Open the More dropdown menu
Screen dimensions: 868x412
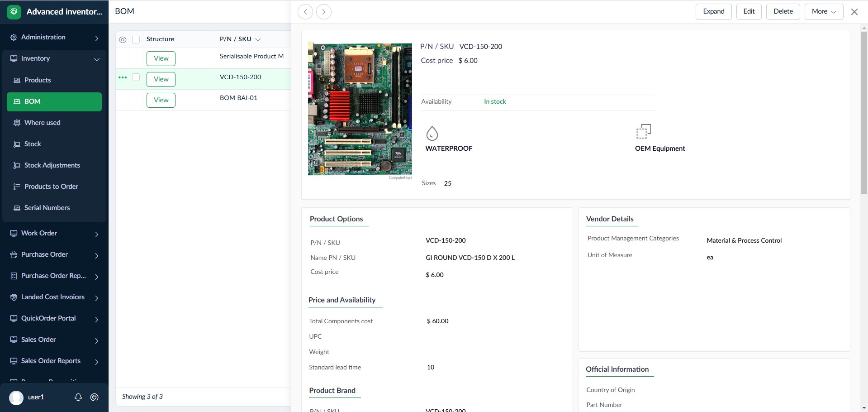tap(824, 12)
